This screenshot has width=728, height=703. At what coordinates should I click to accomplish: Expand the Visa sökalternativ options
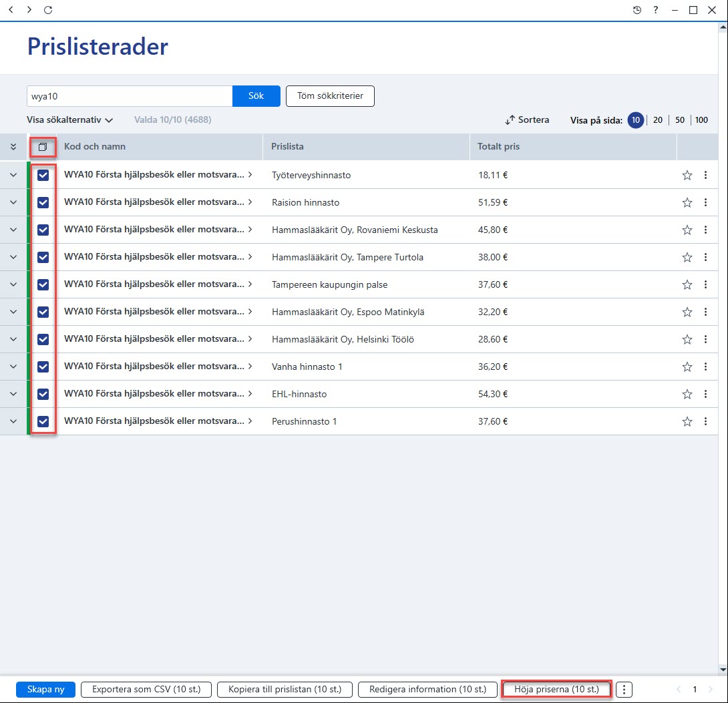[69, 120]
